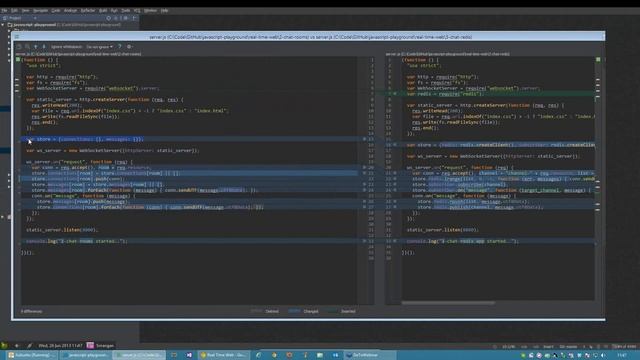
Task: Open the Navigate menu
Action: pos(40,11)
